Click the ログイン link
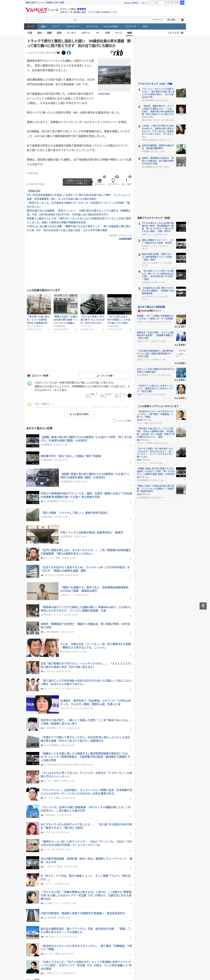This screenshot has width=210, height=980. (64, 12)
